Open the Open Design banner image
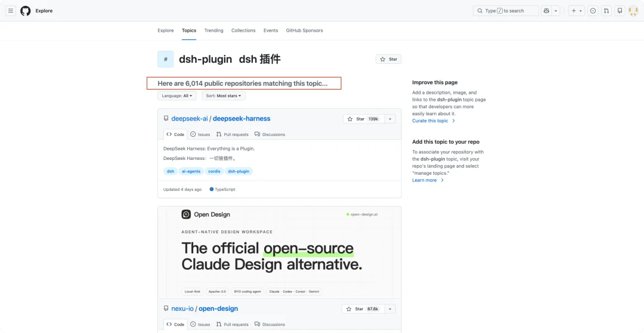 (279, 252)
